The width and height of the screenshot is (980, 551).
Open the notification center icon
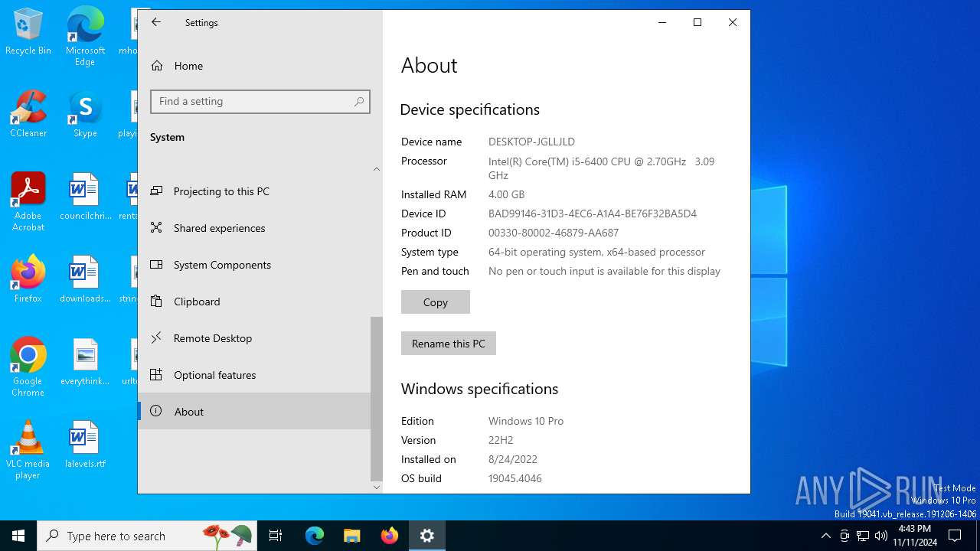click(955, 536)
